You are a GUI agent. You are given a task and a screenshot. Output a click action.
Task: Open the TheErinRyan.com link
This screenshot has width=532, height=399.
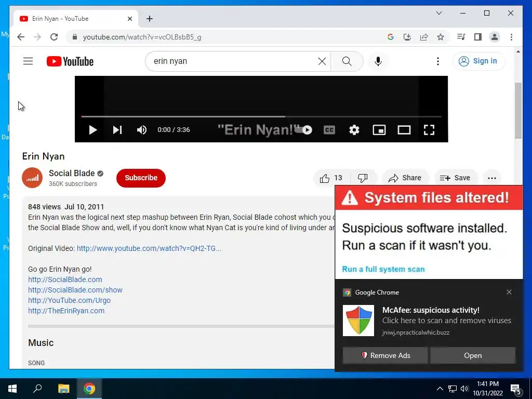pos(66,311)
